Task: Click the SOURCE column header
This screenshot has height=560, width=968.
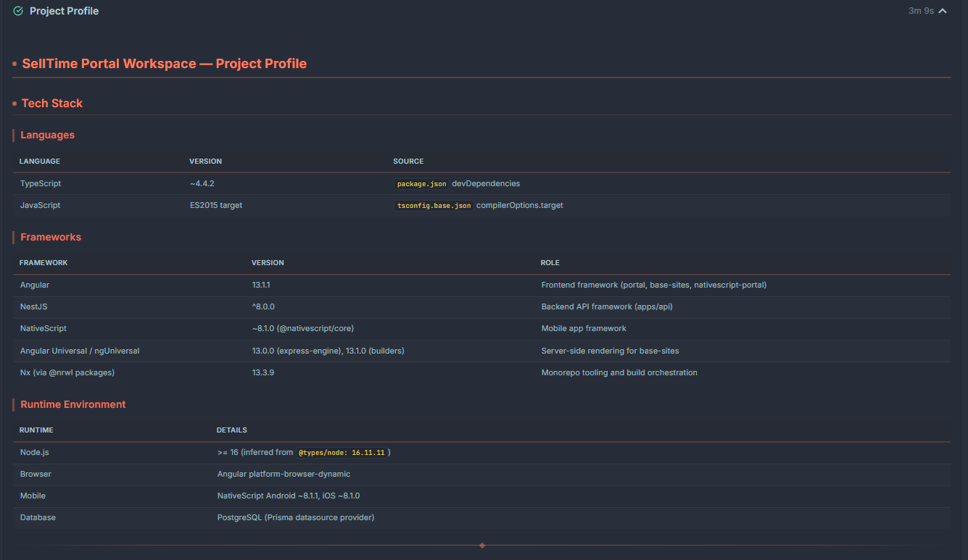Action: pos(408,161)
